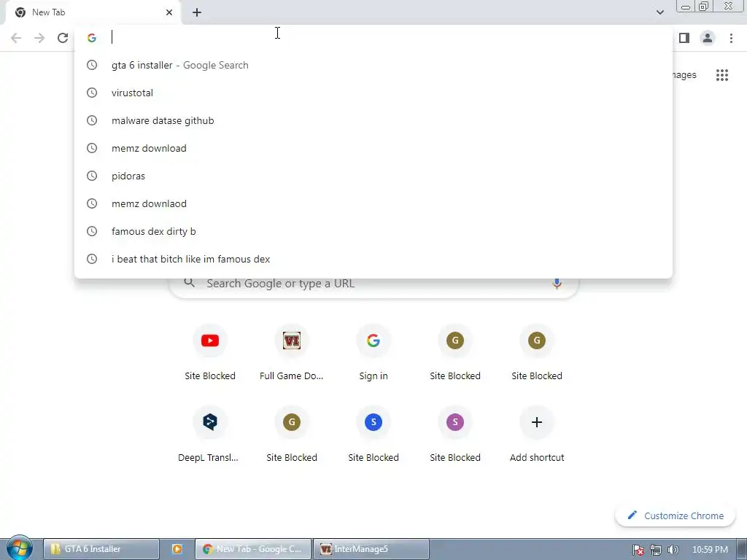Screen dimensions: 747x560
Task: Click the Google G icon in address bar
Action: [x=92, y=38]
